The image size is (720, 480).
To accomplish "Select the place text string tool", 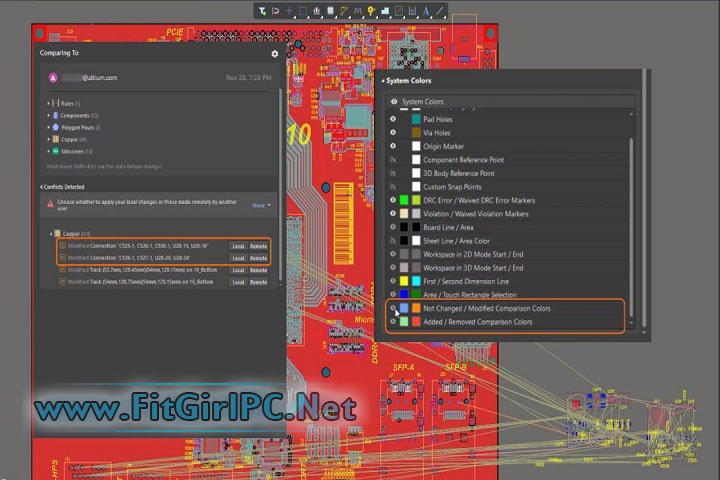I will 426,11.
